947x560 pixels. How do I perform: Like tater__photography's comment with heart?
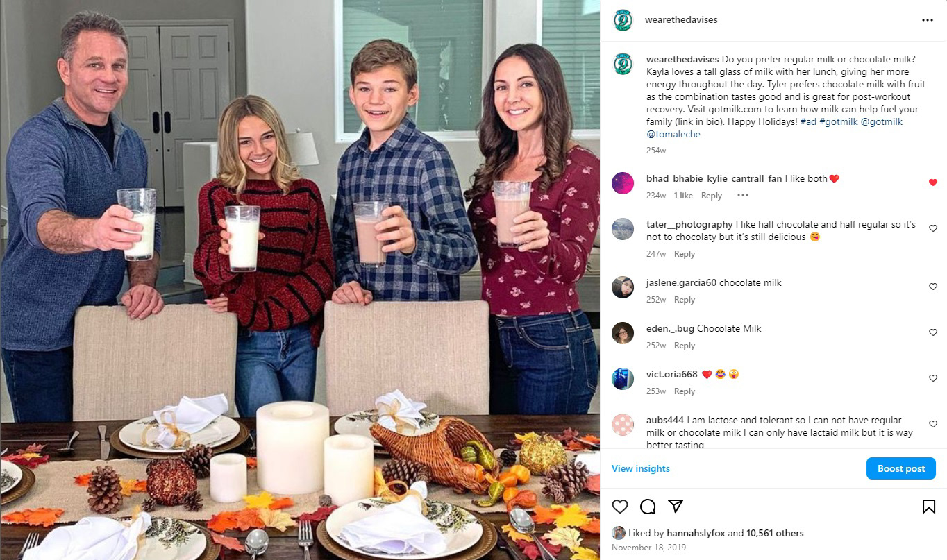pyautogui.click(x=932, y=228)
